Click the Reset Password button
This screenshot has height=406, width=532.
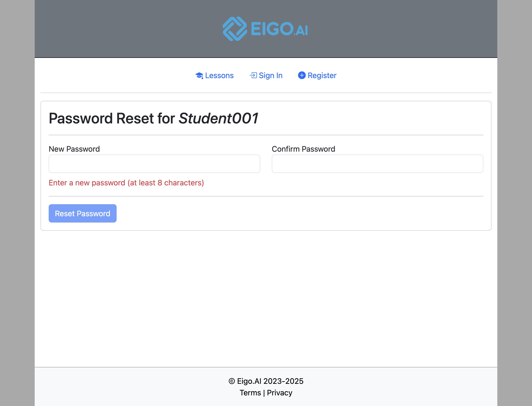click(83, 213)
